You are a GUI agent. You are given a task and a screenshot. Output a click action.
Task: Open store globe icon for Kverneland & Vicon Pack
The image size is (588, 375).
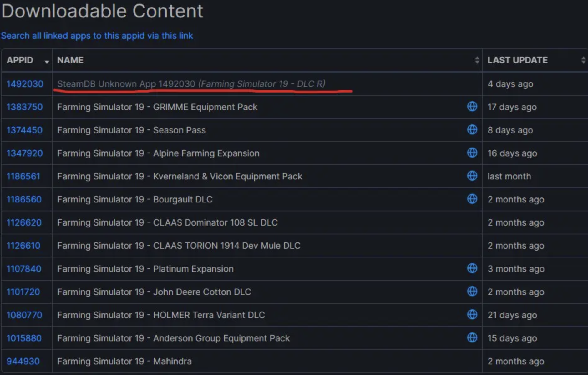pyautogui.click(x=472, y=176)
